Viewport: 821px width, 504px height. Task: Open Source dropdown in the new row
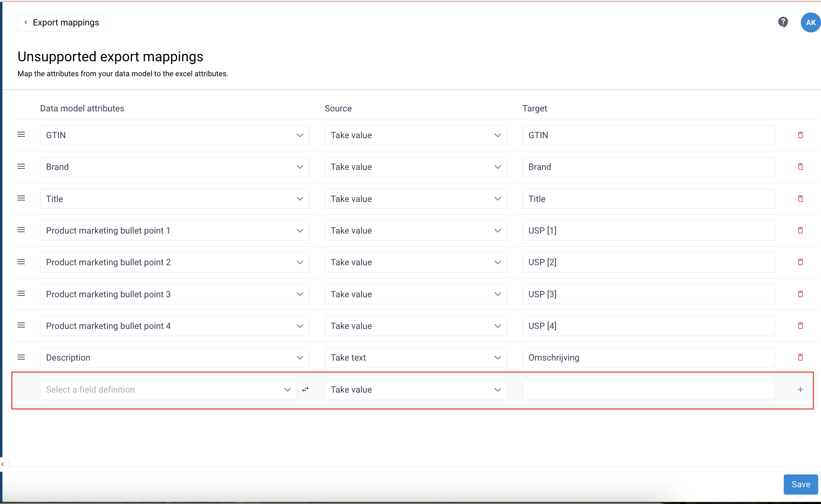pyautogui.click(x=415, y=389)
